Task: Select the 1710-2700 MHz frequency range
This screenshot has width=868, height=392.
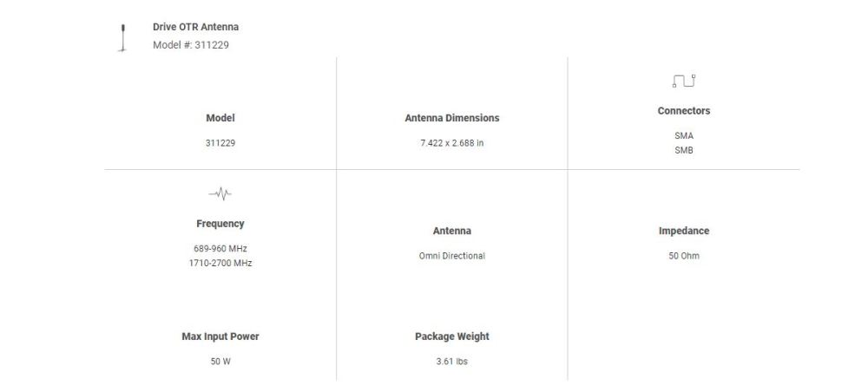Action: click(220, 263)
